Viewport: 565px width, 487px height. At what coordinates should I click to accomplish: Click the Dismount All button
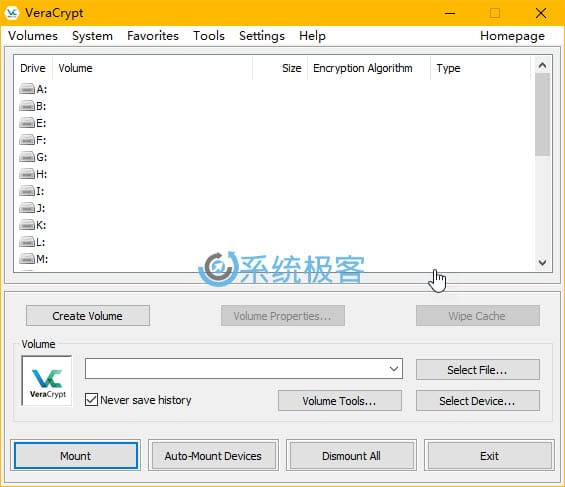point(351,456)
